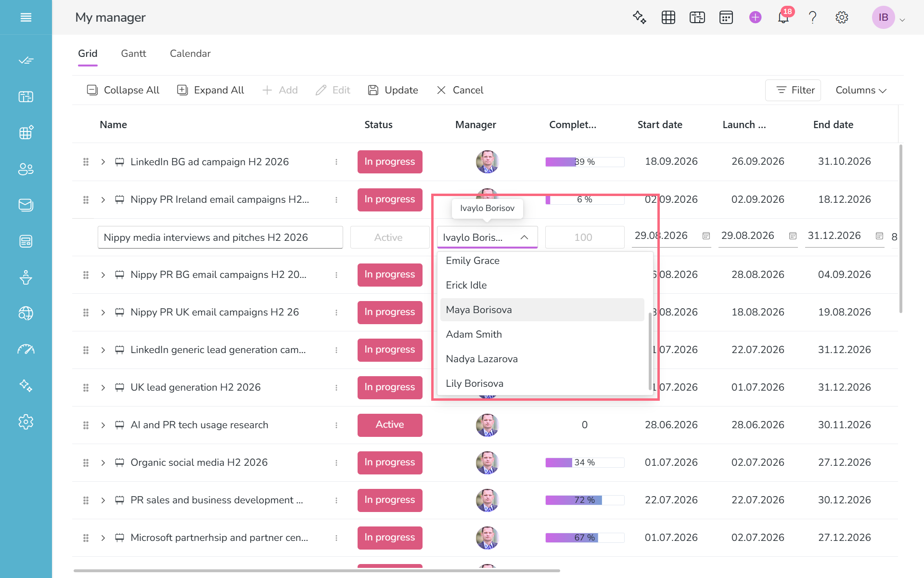Choose Emily Grace from manager list
Viewport: 924px width, 578px height.
point(542,261)
